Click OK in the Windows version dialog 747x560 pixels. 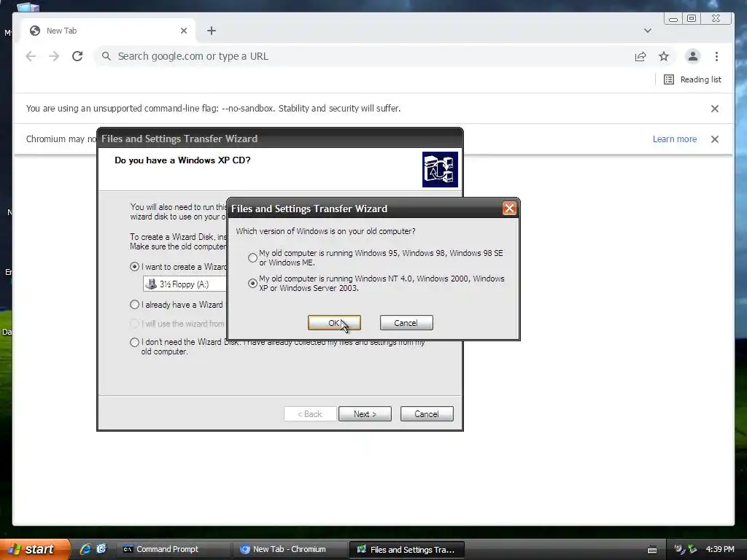click(x=334, y=323)
